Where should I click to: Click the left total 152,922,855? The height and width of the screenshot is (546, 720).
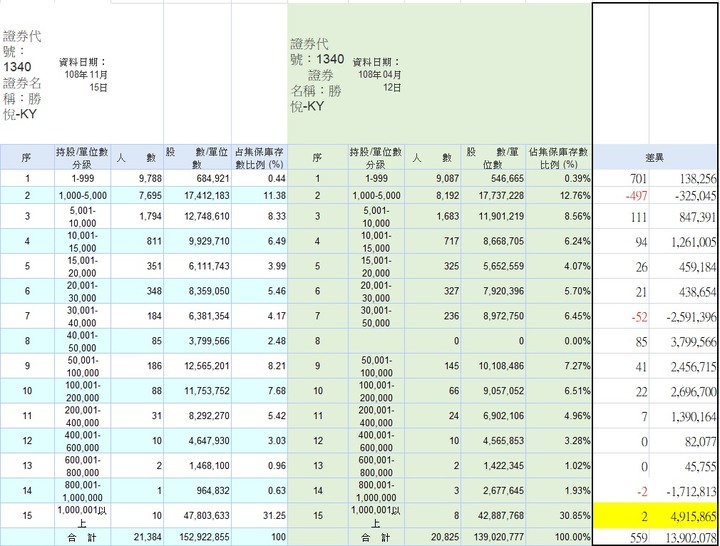point(197,537)
